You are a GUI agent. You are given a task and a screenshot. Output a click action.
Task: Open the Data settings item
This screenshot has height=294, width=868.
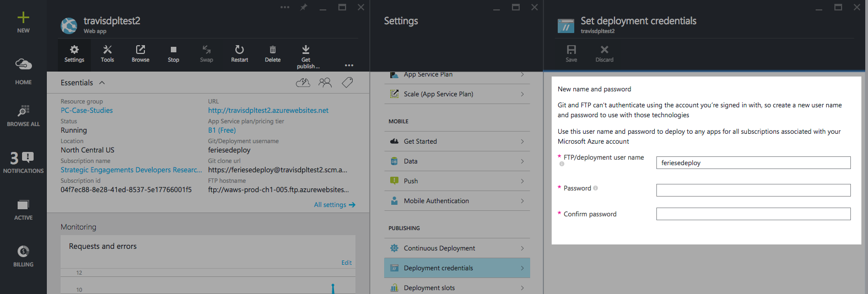click(x=457, y=161)
